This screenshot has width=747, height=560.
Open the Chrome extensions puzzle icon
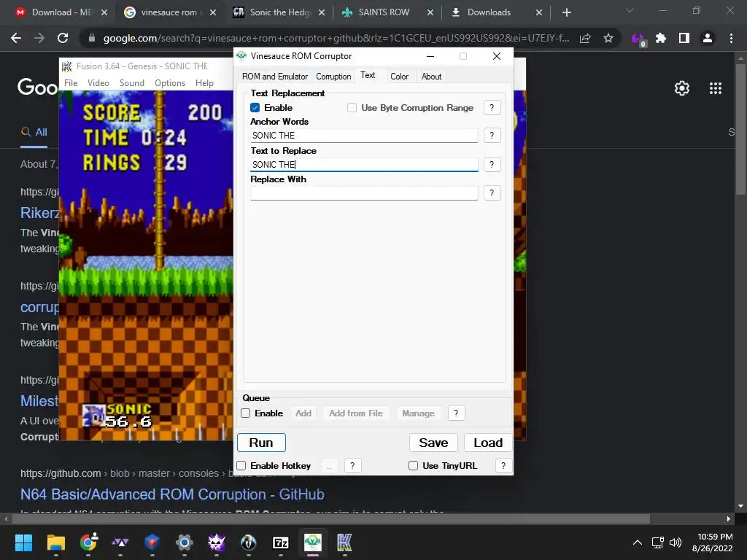click(x=661, y=38)
